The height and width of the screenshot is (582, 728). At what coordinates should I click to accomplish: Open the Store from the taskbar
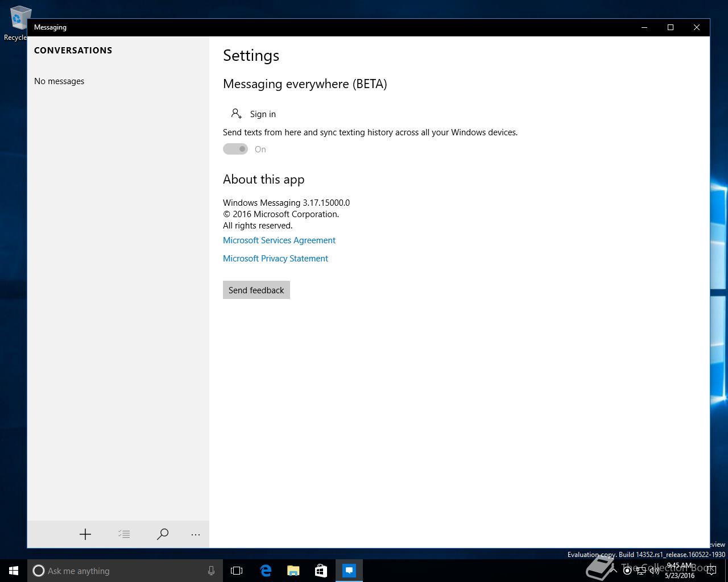(x=321, y=571)
